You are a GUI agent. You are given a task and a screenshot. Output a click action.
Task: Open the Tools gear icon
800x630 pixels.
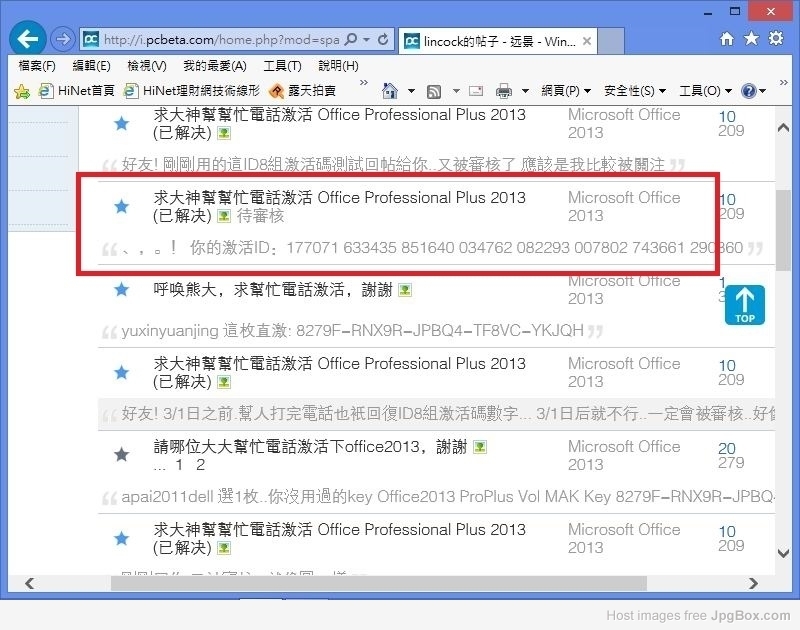[x=774, y=39]
